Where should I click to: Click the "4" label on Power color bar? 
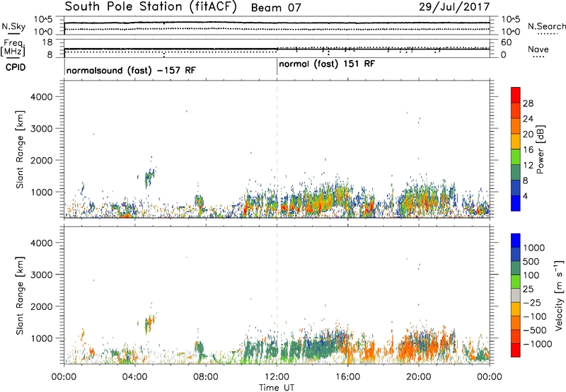[x=525, y=197]
